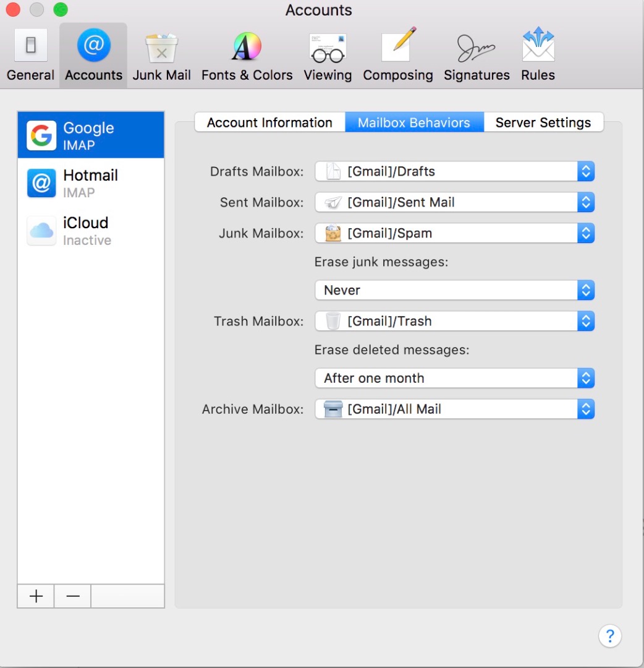Open the Viewing preferences pane

(x=328, y=56)
